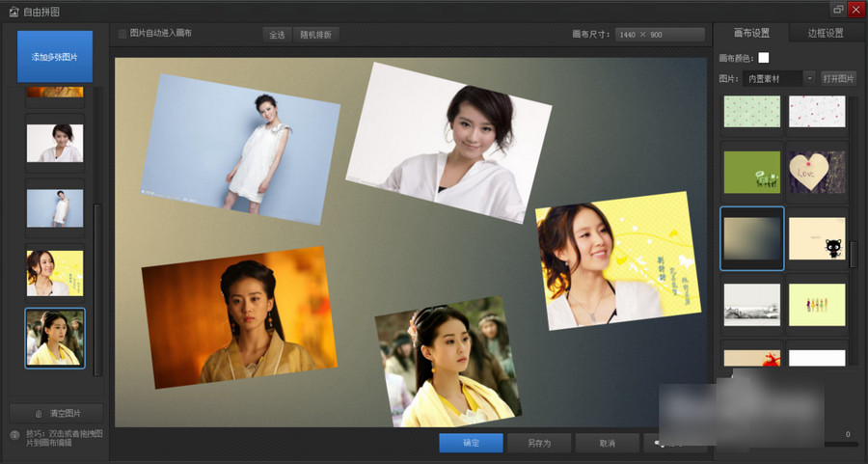Viewport: 868px width, 464px height.
Task: Open the 边框设置 tab
Action: pos(825,33)
